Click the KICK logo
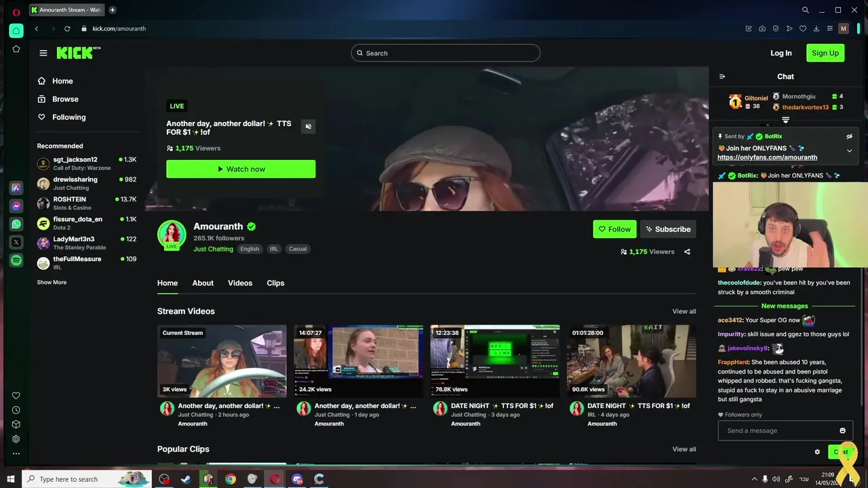Screen dimensions: 868x488 (x=78, y=53)
